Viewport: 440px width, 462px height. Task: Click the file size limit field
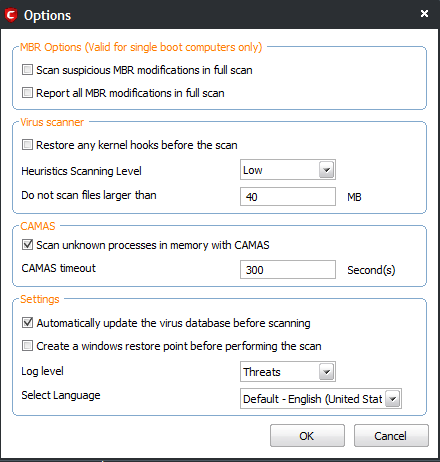[288, 197]
